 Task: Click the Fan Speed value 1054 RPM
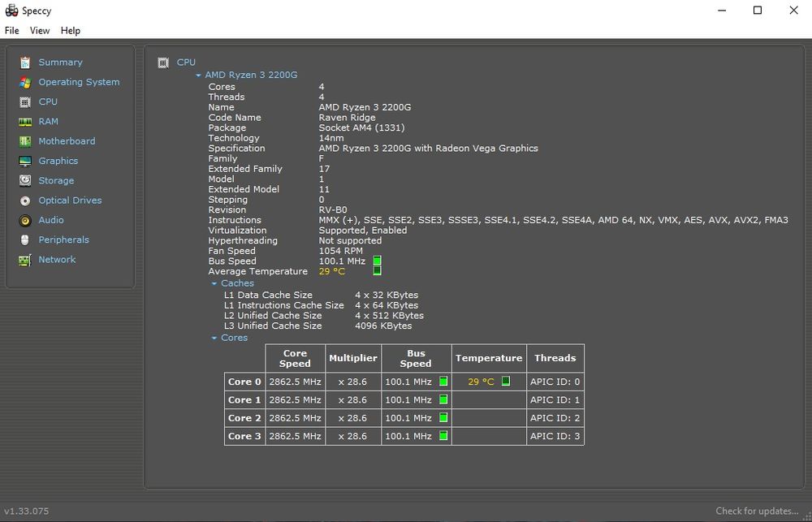coord(341,251)
